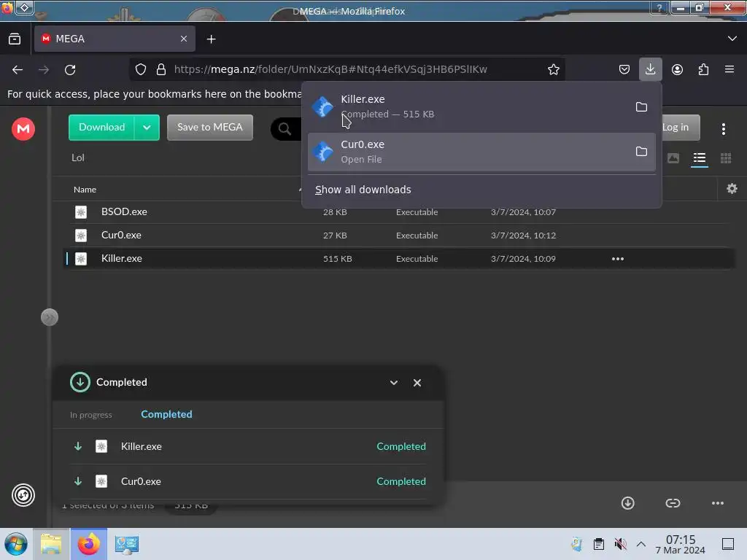Select Completed transfers tab

pyautogui.click(x=166, y=414)
